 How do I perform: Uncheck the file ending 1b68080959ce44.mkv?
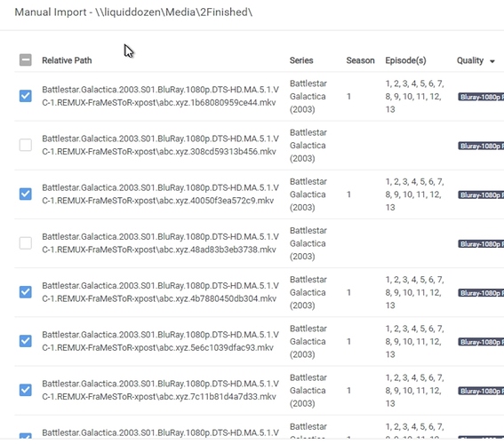point(26,96)
